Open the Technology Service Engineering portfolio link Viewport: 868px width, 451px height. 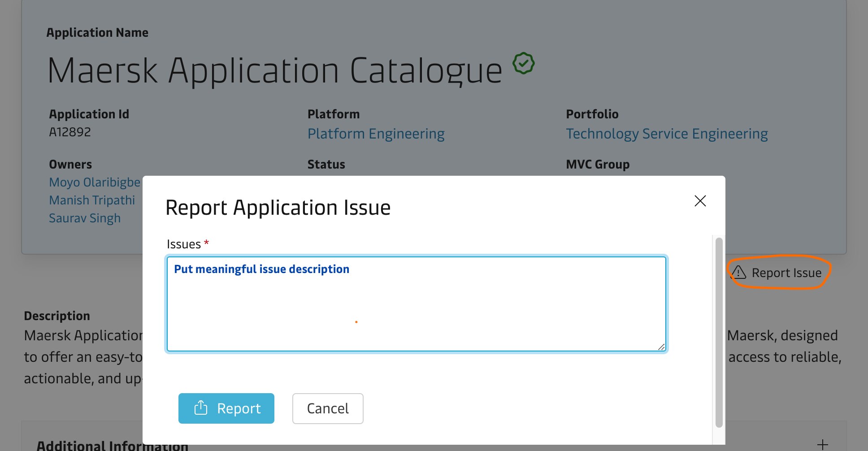tap(667, 134)
